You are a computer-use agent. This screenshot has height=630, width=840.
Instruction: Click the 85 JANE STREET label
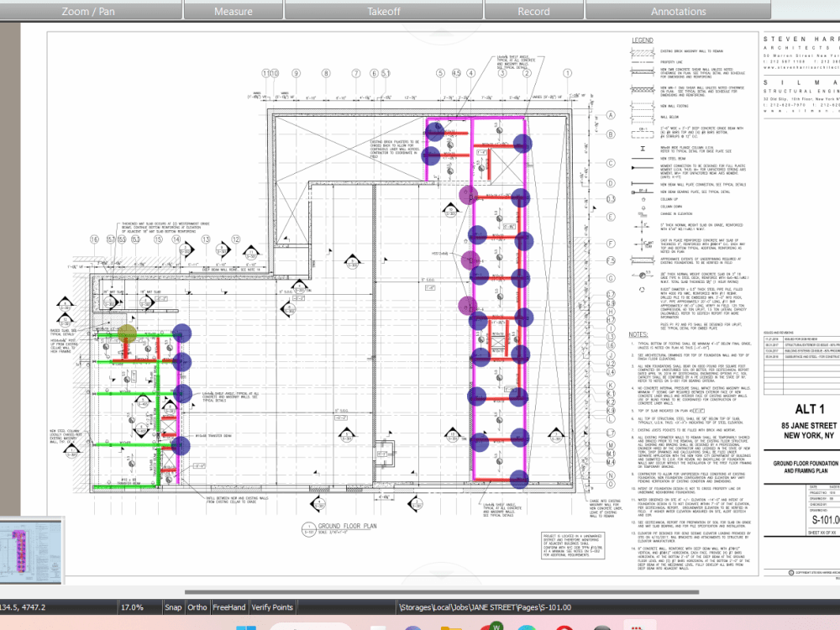click(808, 425)
